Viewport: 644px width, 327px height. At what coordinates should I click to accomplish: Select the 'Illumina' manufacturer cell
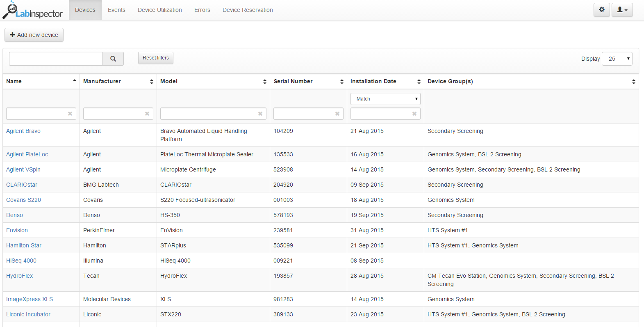118,261
